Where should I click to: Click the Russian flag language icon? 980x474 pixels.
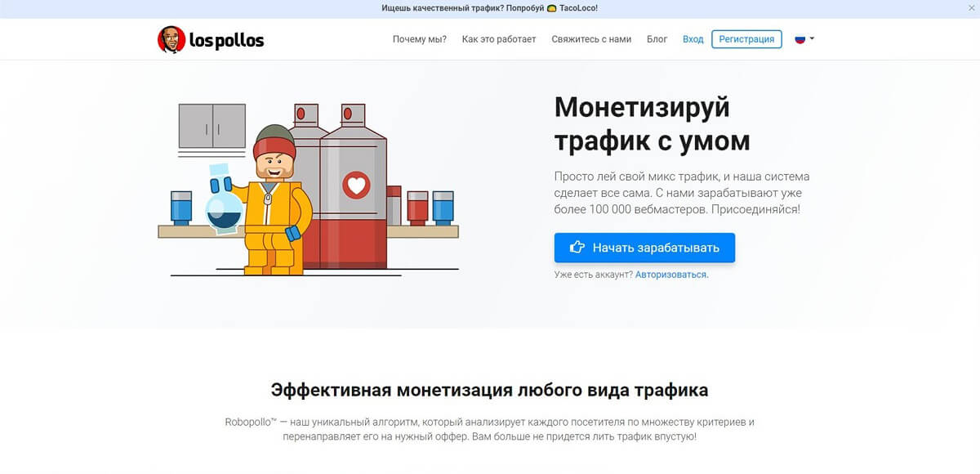(800, 39)
